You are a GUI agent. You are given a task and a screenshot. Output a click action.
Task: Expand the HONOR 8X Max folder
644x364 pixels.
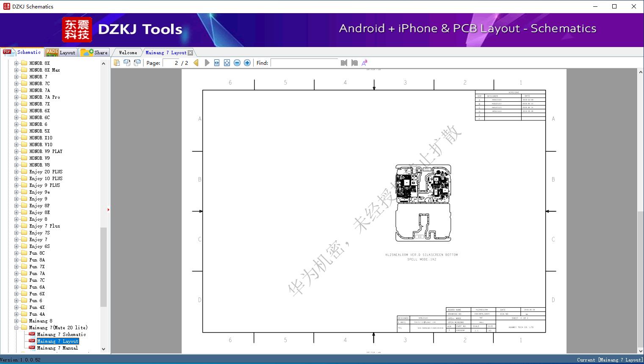(16, 70)
